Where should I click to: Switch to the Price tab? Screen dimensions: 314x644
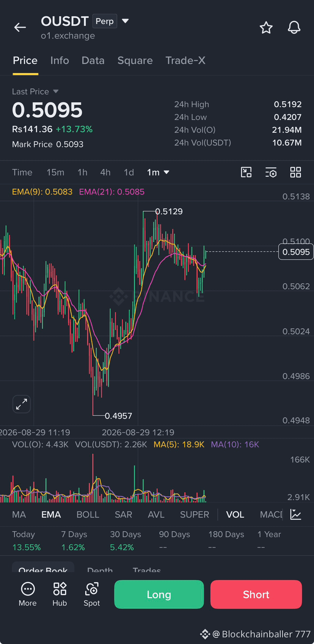coord(25,60)
